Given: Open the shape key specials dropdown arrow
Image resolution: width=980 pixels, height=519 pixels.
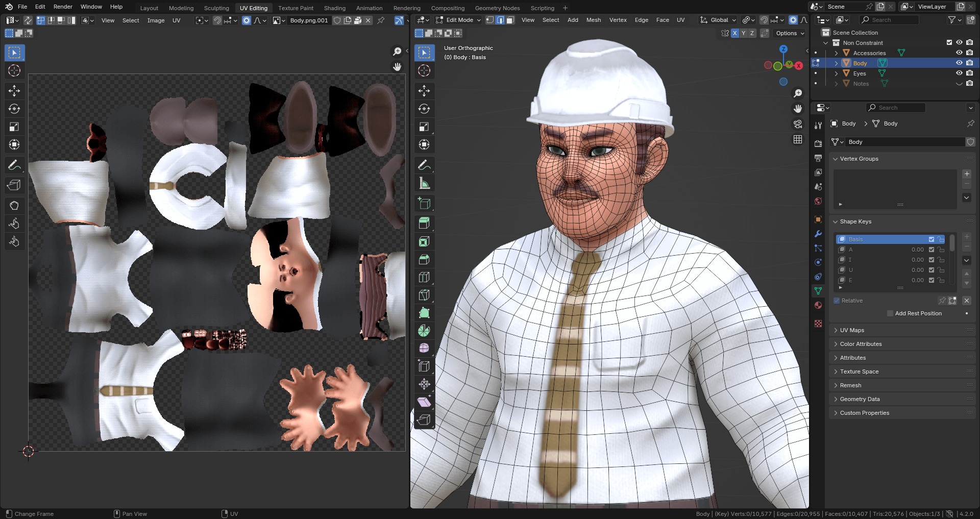Looking at the screenshot, I should pos(967,260).
